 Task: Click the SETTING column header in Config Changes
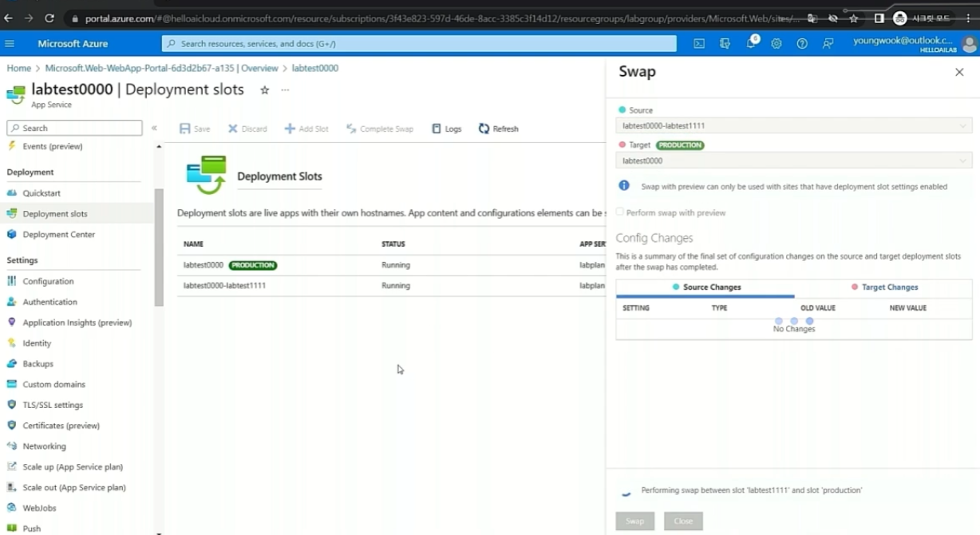coord(636,308)
